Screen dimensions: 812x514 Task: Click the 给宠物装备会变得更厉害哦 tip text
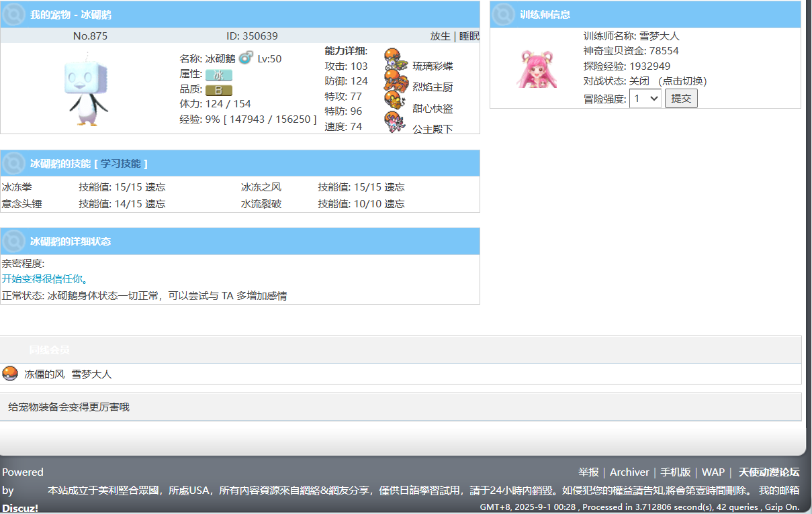click(x=69, y=407)
